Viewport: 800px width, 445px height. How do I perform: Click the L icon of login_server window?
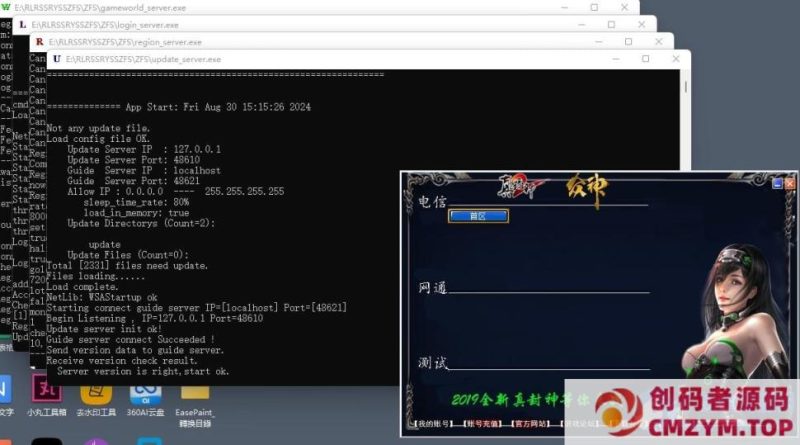click(x=23, y=24)
